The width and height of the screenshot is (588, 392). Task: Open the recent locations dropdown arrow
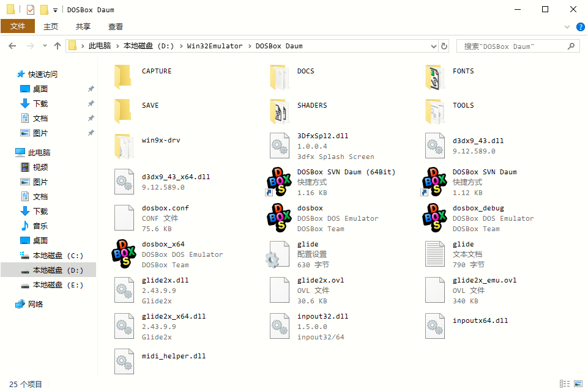[45, 46]
